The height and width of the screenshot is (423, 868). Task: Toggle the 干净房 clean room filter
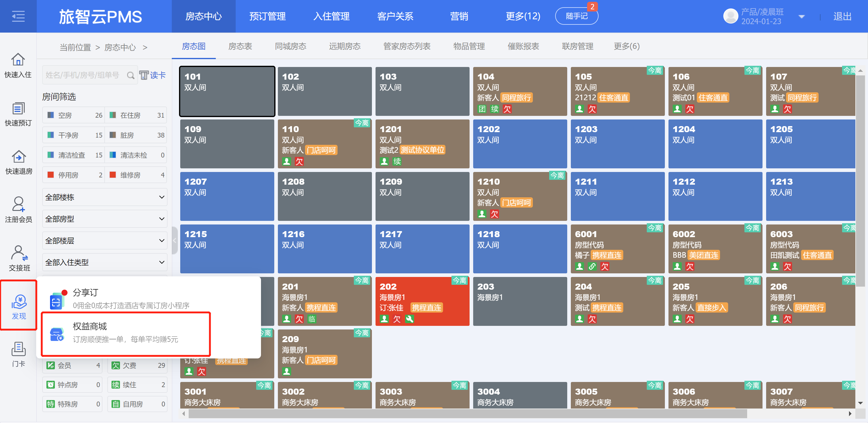tap(74, 135)
